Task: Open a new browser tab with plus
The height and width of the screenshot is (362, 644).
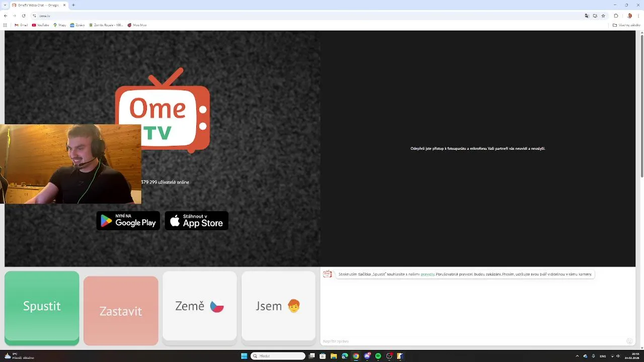Action: (x=73, y=5)
